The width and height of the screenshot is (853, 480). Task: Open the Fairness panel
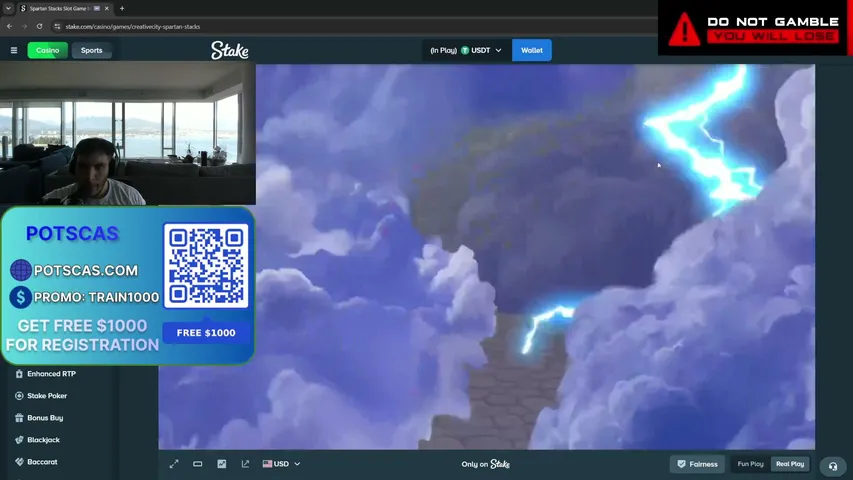click(697, 464)
